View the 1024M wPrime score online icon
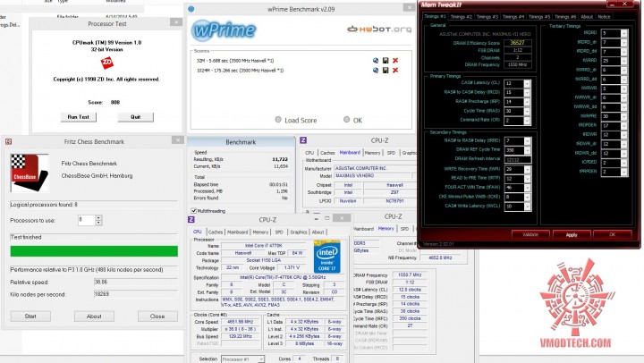This screenshot has width=644, height=363. [x=376, y=71]
